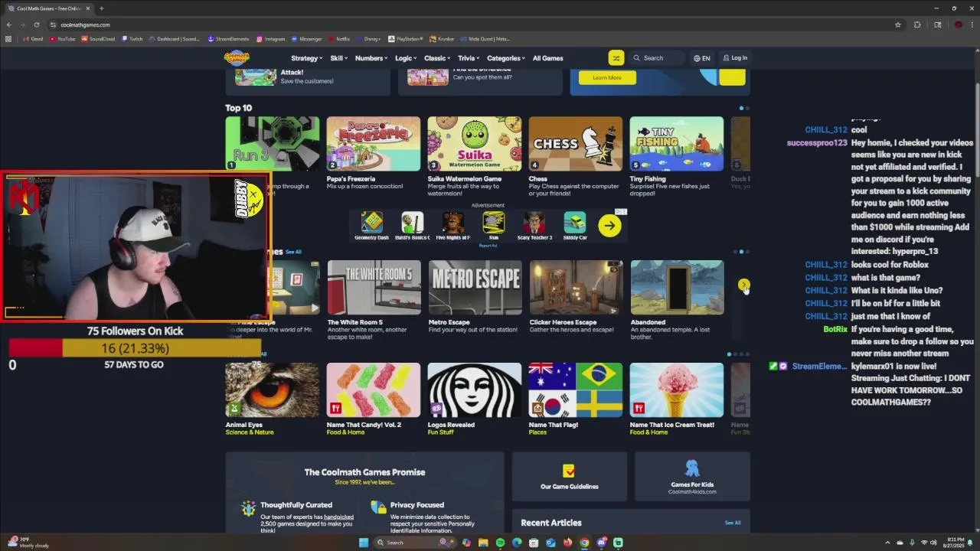Screen dimensions: 980x551
Task: Open the Chrome extensions puzzle icon
Action: tap(917, 24)
